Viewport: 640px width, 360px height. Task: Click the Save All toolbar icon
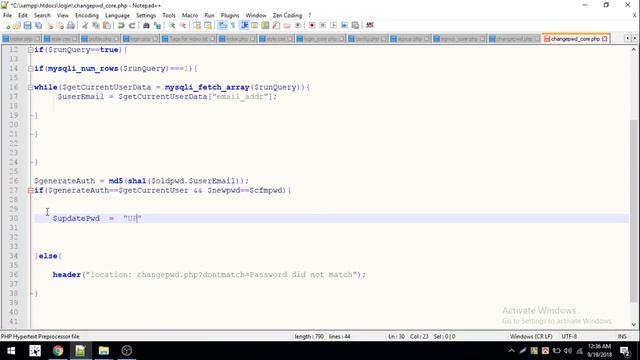click(x=38, y=25)
